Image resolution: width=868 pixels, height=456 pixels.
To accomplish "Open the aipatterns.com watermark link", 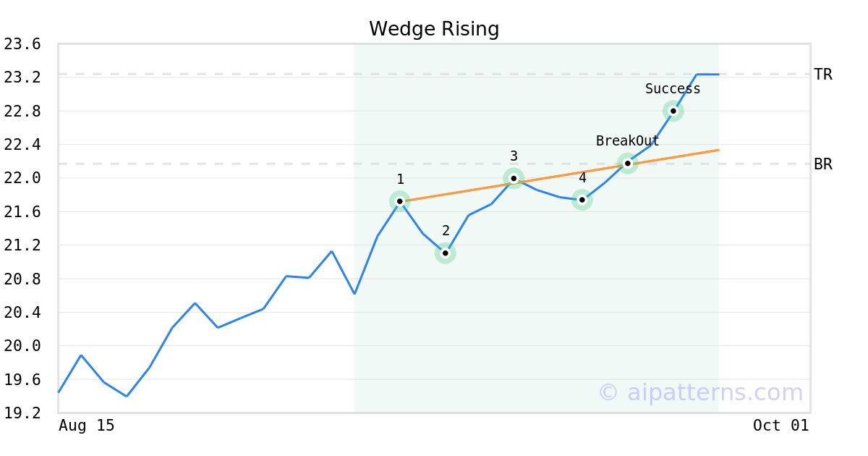I will click(x=700, y=393).
